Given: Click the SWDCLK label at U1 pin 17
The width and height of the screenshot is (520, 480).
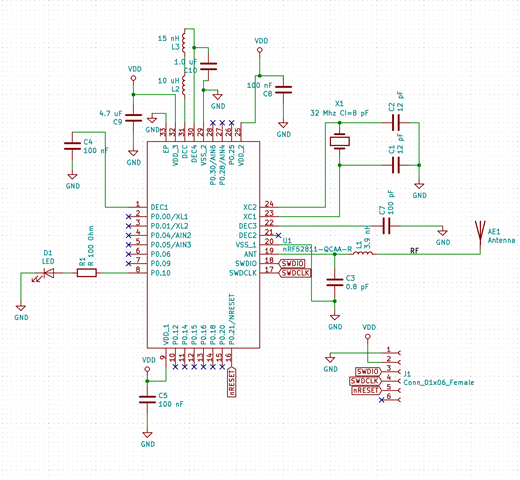Looking at the screenshot, I should pyautogui.click(x=295, y=273).
